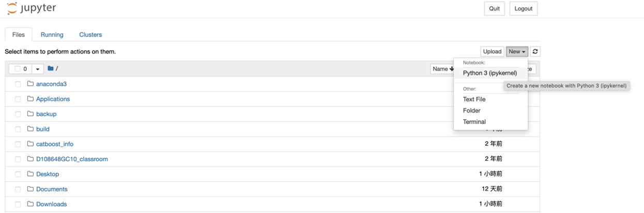Collapse the New dropdown menu
Screen dimensions: 644x213
(x=517, y=52)
